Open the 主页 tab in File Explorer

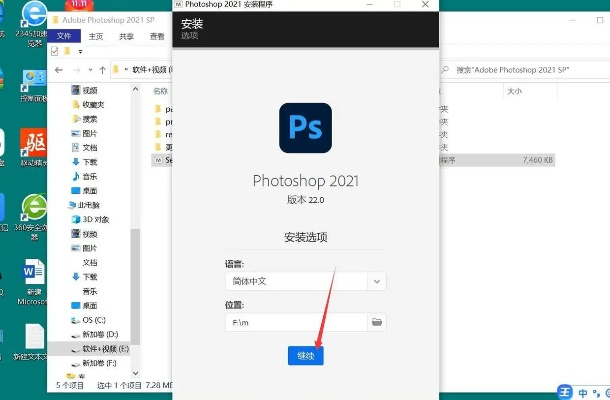point(96,36)
